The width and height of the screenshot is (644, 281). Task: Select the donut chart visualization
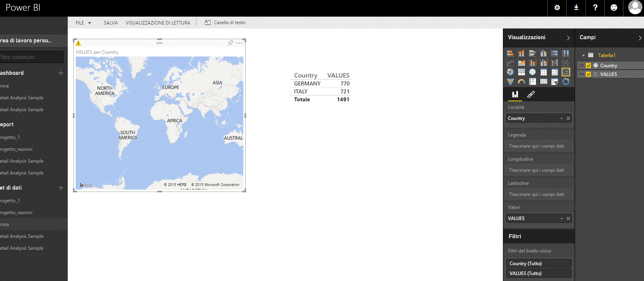pos(566,82)
